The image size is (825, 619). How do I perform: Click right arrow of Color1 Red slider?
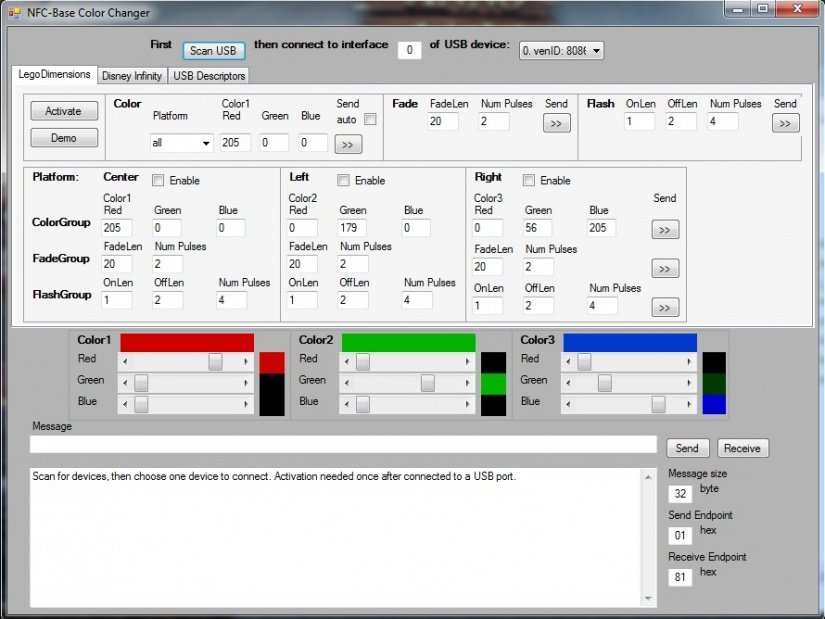click(246, 362)
